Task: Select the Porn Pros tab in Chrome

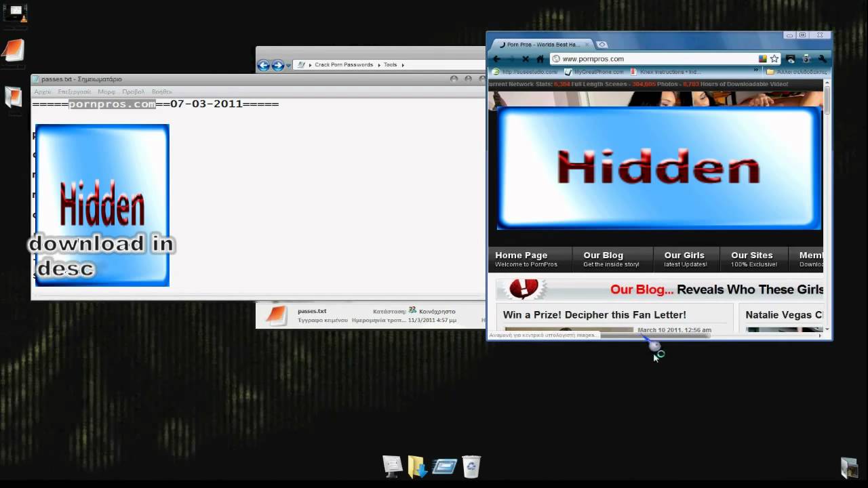Action: (542, 45)
